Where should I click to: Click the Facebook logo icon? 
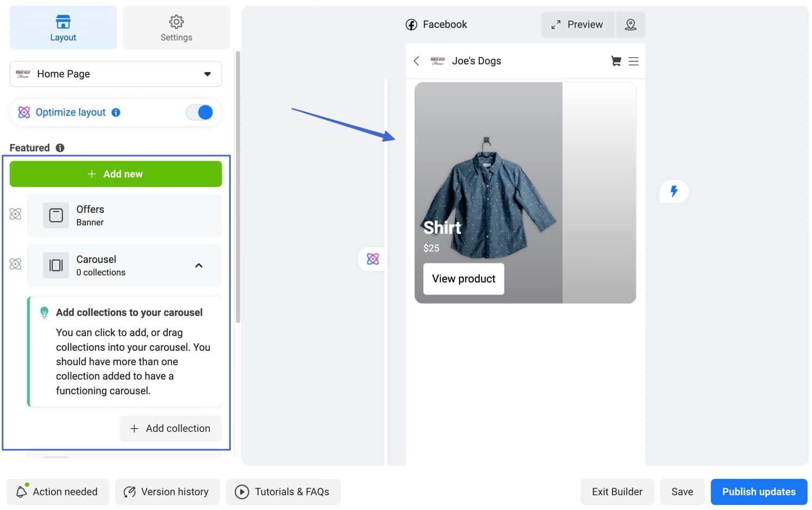[411, 24]
